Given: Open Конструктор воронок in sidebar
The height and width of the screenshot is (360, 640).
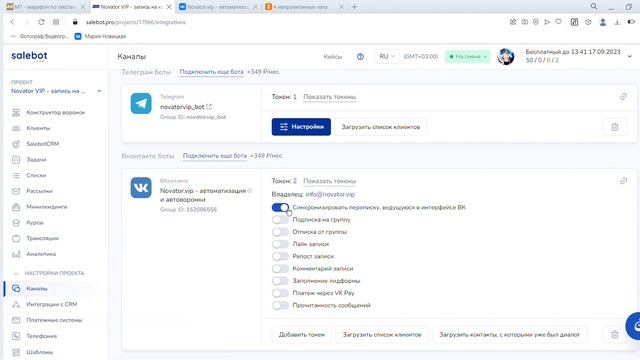Looking at the screenshot, I should pos(56,112).
